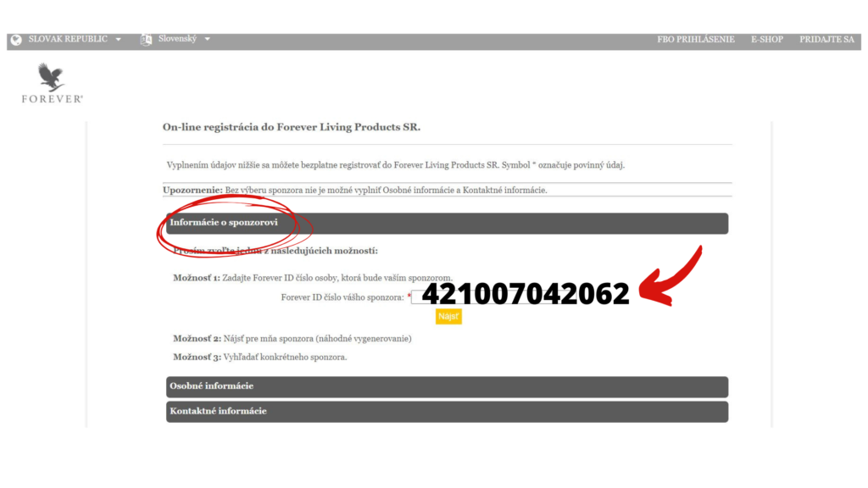The width and height of the screenshot is (868, 488).
Task: Click the globe icon beside Slovak Republic
Action: click(x=16, y=40)
